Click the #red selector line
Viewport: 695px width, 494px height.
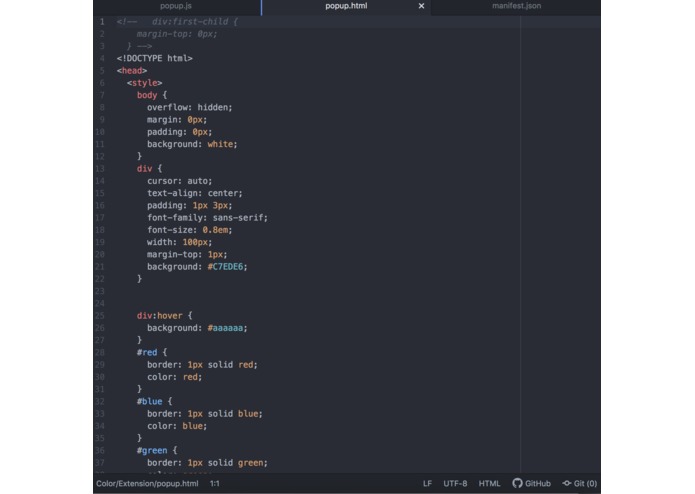(152, 353)
